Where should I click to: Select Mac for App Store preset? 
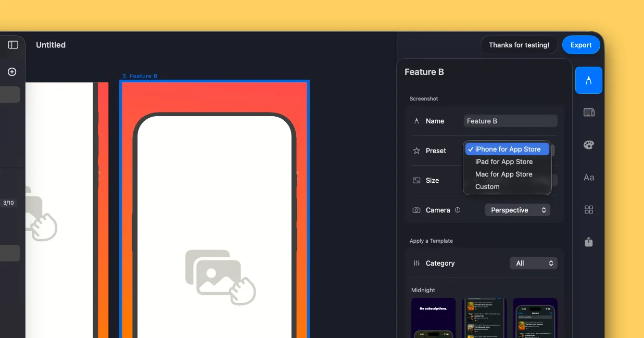[503, 174]
